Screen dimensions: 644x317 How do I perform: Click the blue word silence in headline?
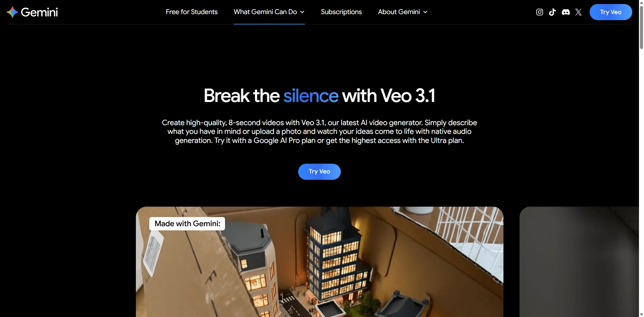(311, 96)
